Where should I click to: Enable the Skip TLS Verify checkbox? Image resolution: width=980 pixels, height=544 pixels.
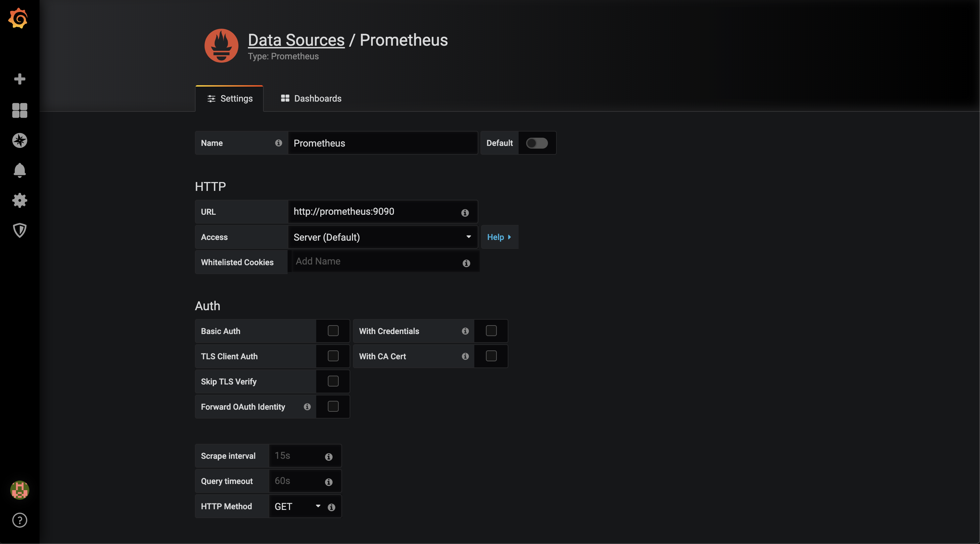[333, 381]
